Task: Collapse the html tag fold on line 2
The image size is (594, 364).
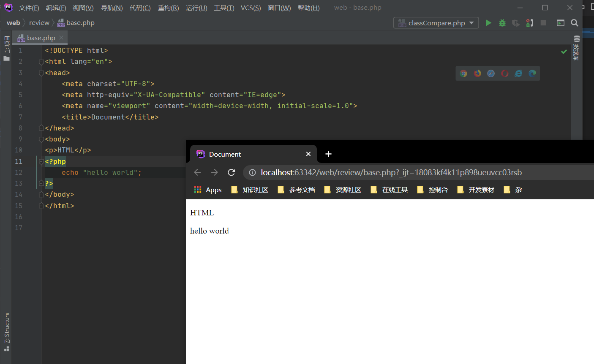Action: pos(41,62)
